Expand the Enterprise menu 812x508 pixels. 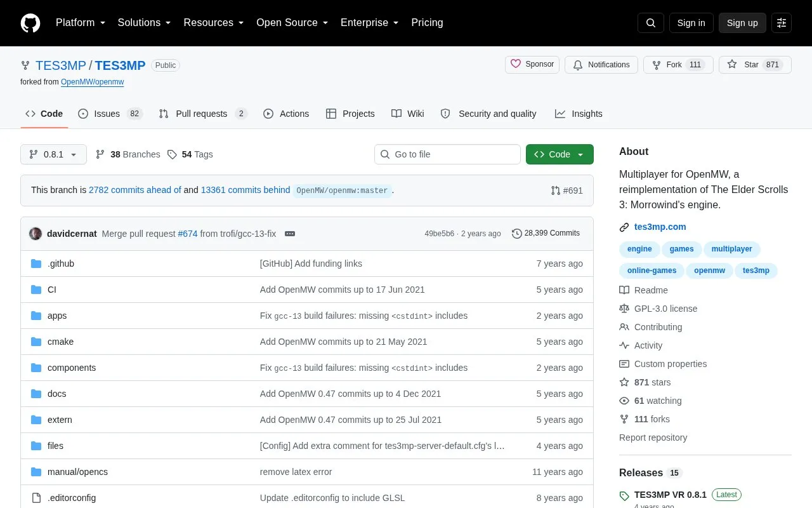click(x=369, y=23)
